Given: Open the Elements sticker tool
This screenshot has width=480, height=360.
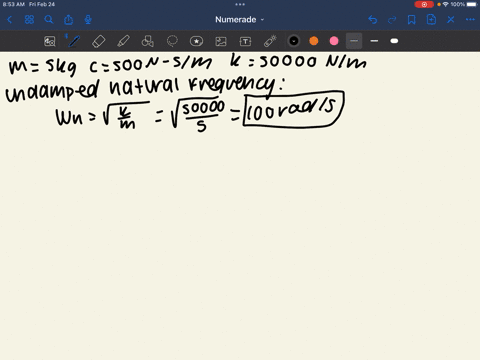Looking at the screenshot, I should (196, 41).
